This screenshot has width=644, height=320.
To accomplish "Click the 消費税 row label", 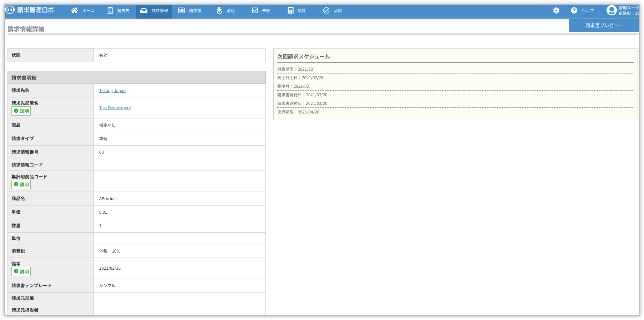I will coord(18,251).
